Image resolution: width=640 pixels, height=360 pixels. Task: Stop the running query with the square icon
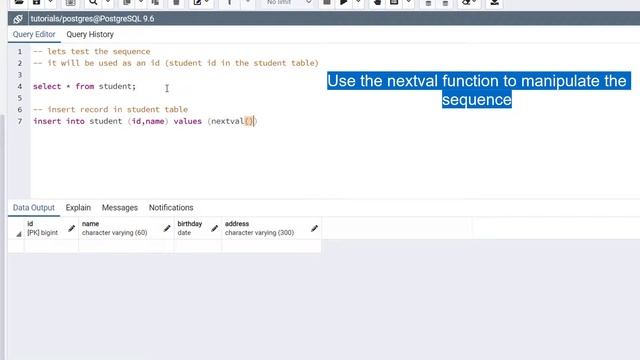click(x=327, y=2)
